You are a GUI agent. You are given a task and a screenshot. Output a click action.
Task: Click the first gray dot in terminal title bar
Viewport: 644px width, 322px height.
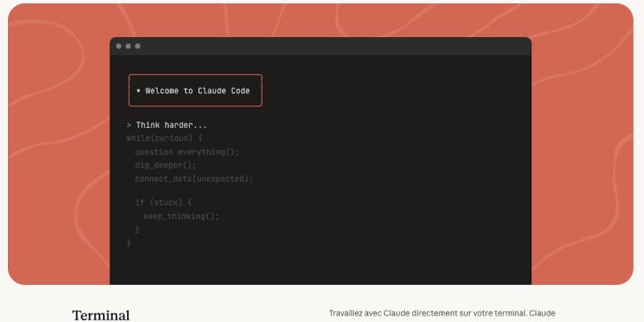click(x=118, y=46)
